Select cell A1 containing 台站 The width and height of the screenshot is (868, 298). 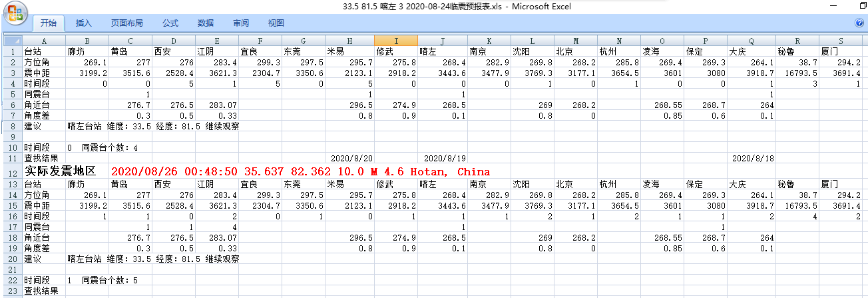pos(43,51)
